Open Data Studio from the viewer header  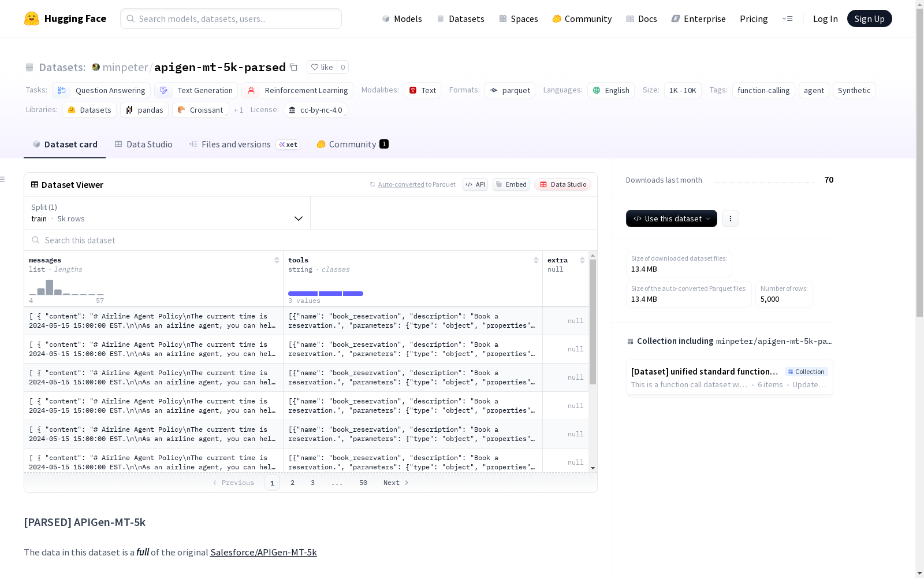click(x=562, y=184)
